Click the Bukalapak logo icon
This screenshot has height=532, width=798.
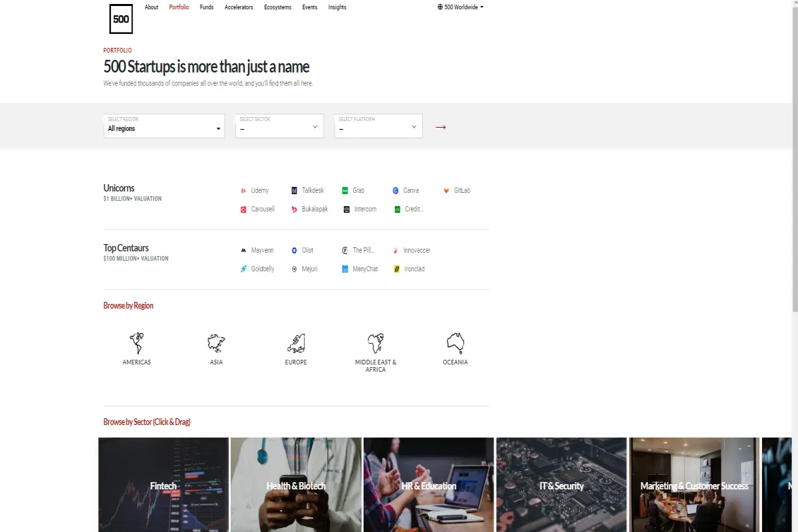coord(295,209)
